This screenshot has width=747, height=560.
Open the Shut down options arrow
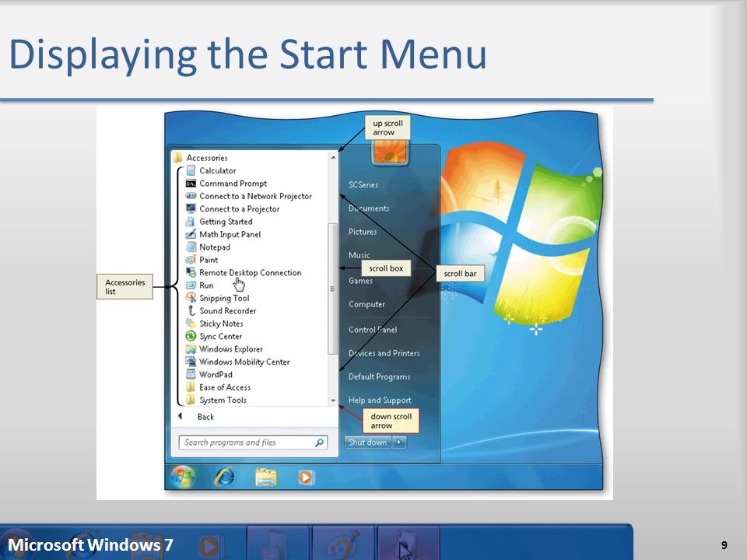point(399,443)
